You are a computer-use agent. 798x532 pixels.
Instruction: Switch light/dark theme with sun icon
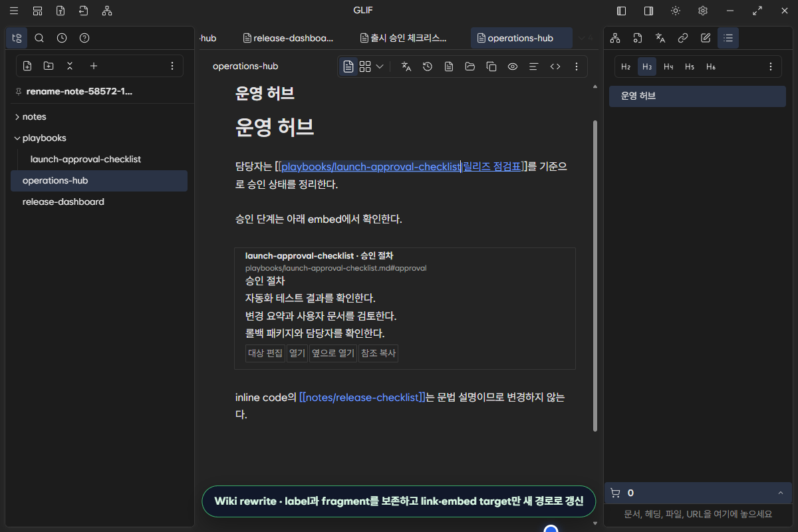[x=676, y=11]
